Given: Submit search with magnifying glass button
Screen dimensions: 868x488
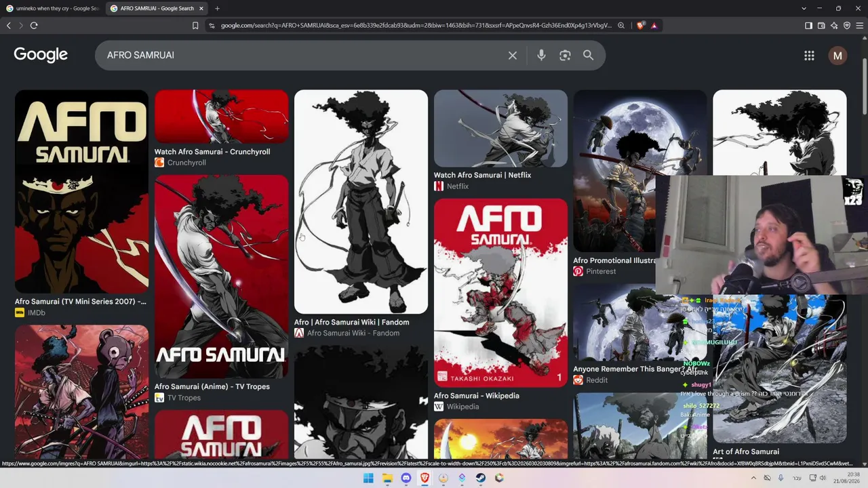Looking at the screenshot, I should [x=588, y=56].
